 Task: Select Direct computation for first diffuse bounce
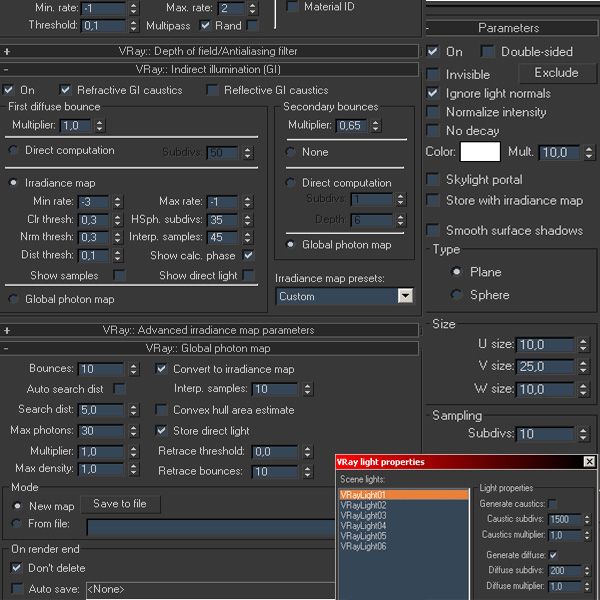13,150
